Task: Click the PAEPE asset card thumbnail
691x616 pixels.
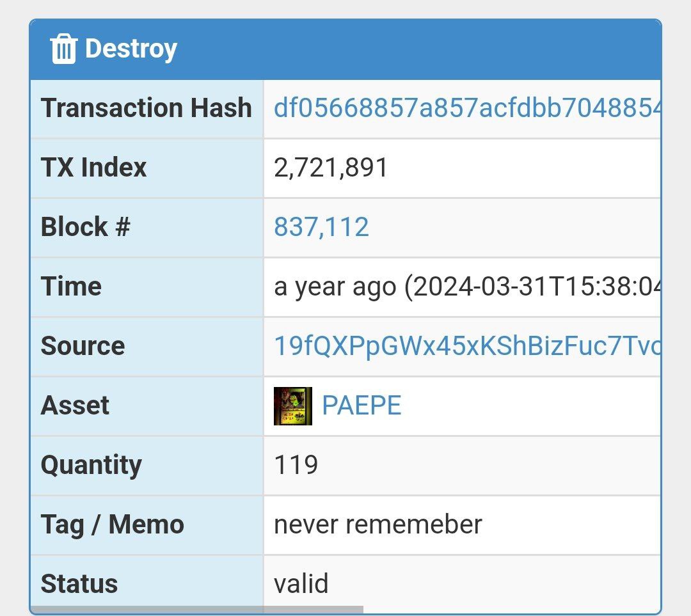Action: (x=293, y=406)
